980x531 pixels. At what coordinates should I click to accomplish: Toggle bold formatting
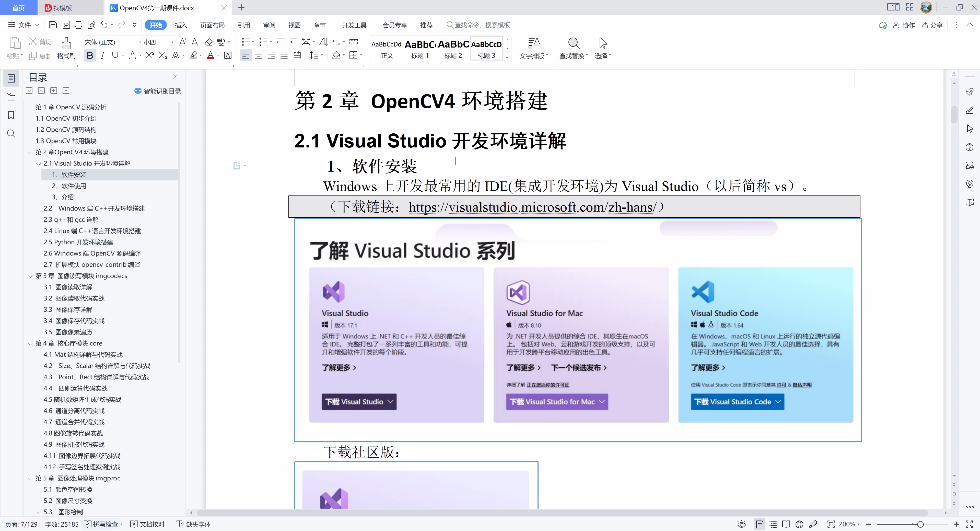point(90,55)
